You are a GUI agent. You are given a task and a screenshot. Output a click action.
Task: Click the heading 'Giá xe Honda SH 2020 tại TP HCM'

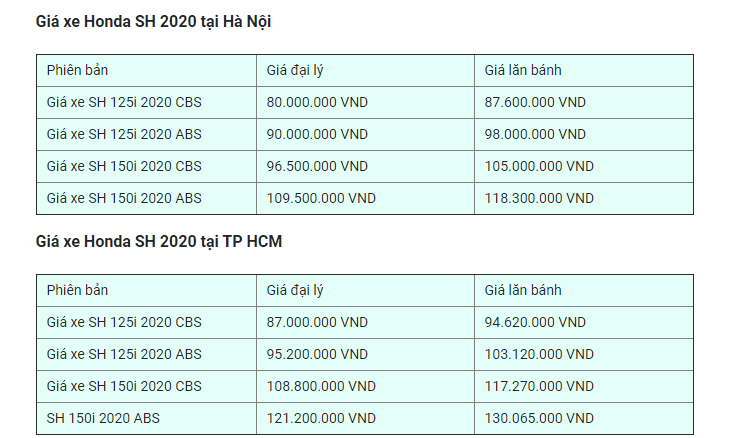(159, 242)
